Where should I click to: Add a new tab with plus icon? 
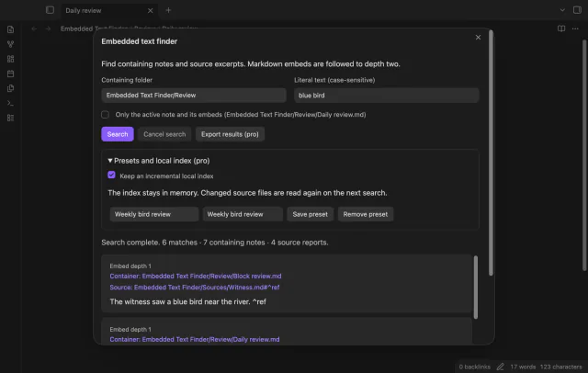tap(168, 10)
